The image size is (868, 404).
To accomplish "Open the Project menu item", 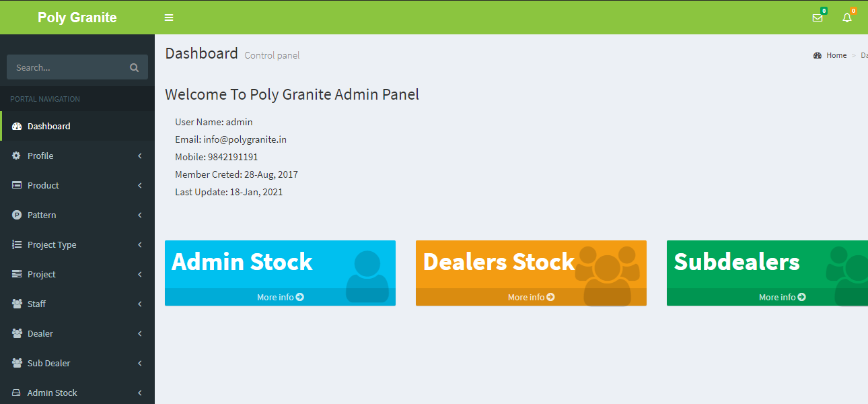I will click(x=42, y=275).
